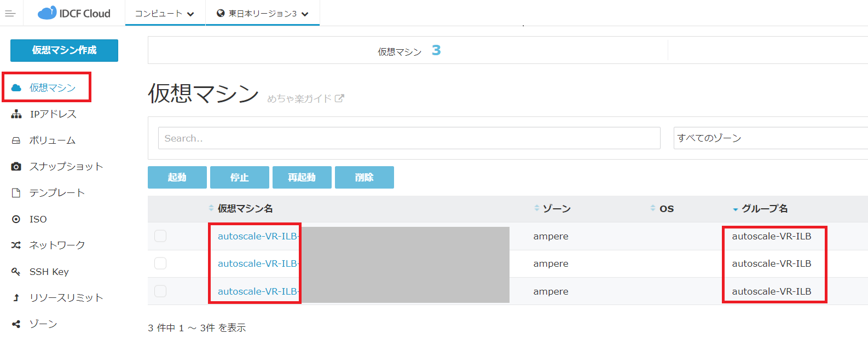Expand the コンピュート dropdown menu
This screenshot has height=340, width=868.
[165, 14]
